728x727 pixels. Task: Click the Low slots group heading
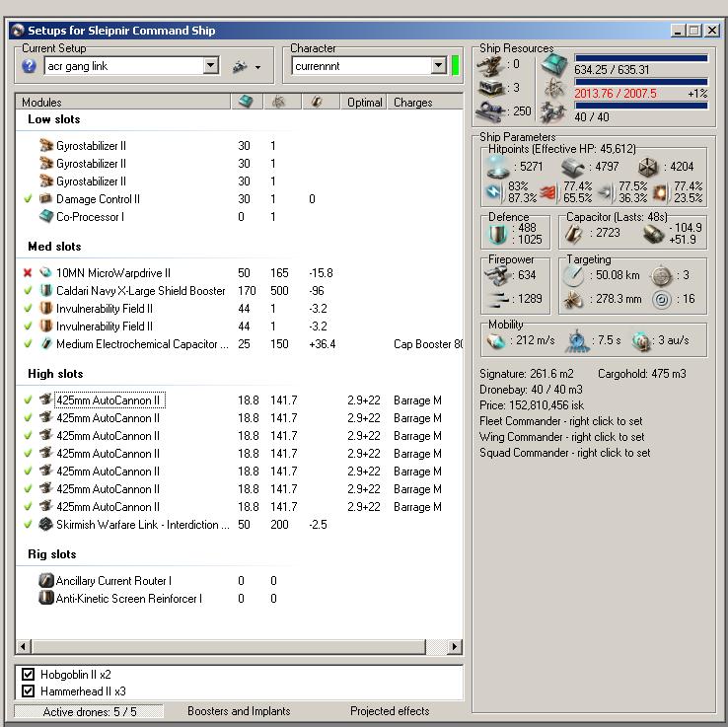tap(54, 119)
